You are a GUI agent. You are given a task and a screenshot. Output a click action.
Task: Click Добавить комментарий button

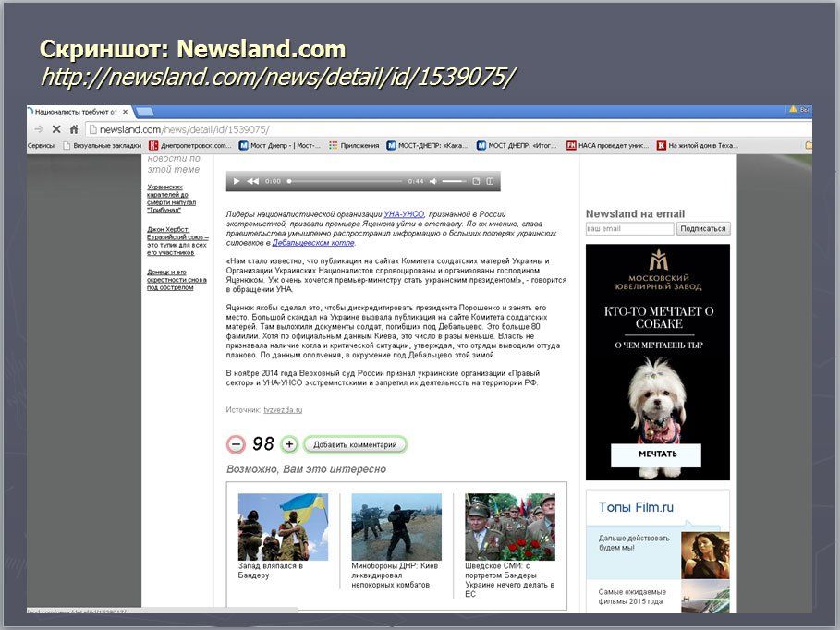point(355,444)
